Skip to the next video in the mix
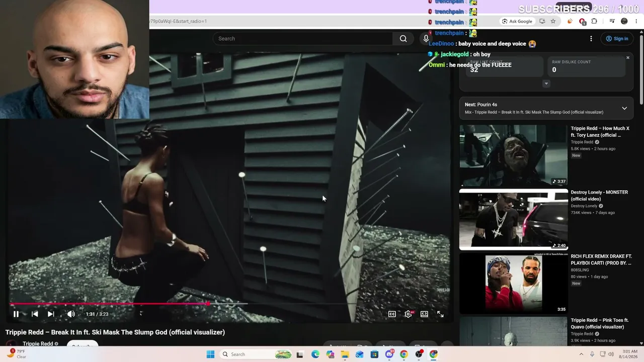The height and width of the screenshot is (362, 644). pos(51,314)
